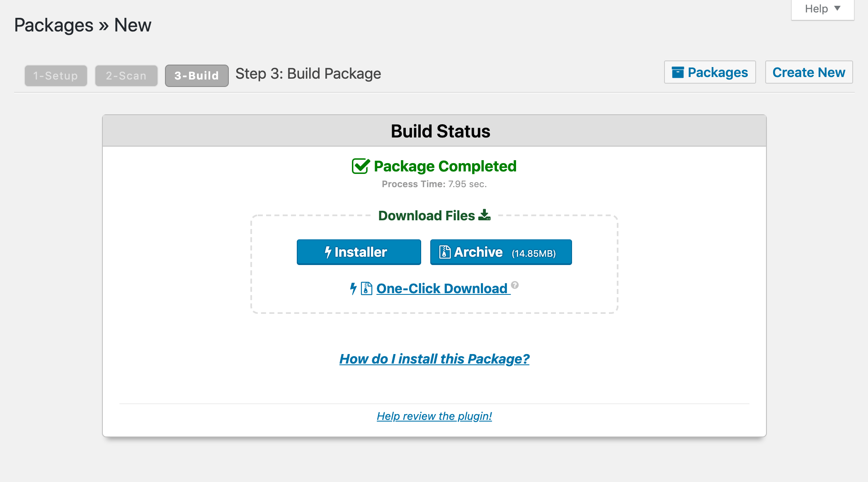
Task: Click the archive file icon before One-Click Download
Action: [x=366, y=288]
